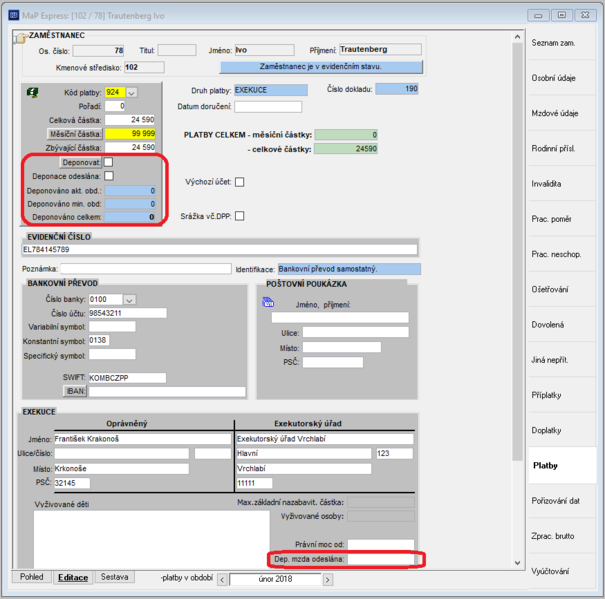Click the Měsíční částka button
Screen dimensions: 605x599
(75, 134)
